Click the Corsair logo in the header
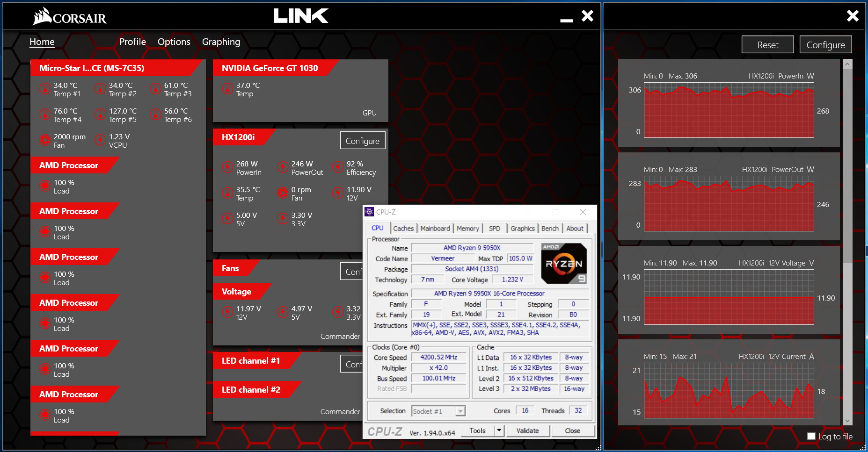Image resolution: width=868 pixels, height=452 pixels. coord(70,16)
